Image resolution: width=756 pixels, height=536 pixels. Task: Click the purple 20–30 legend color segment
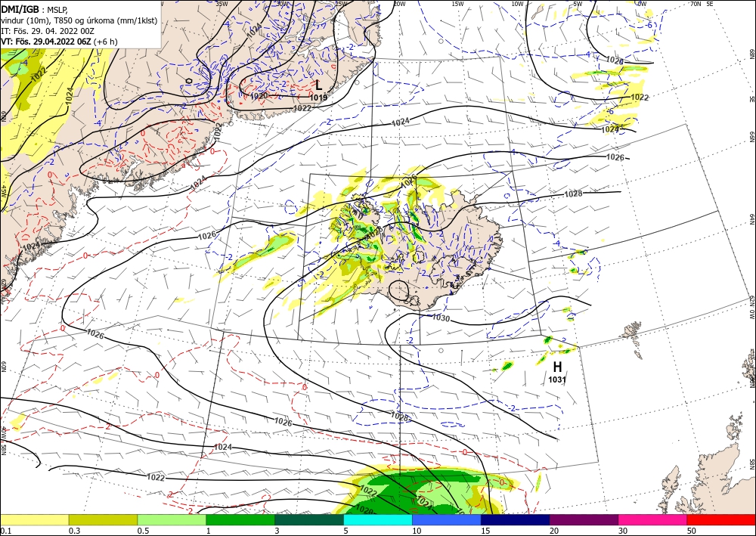pyautogui.click(x=584, y=519)
